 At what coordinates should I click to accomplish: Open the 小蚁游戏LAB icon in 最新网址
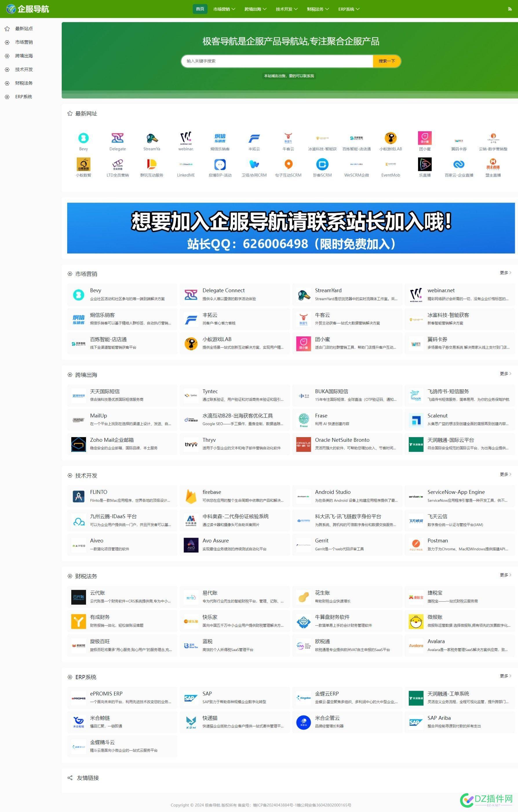(x=391, y=138)
